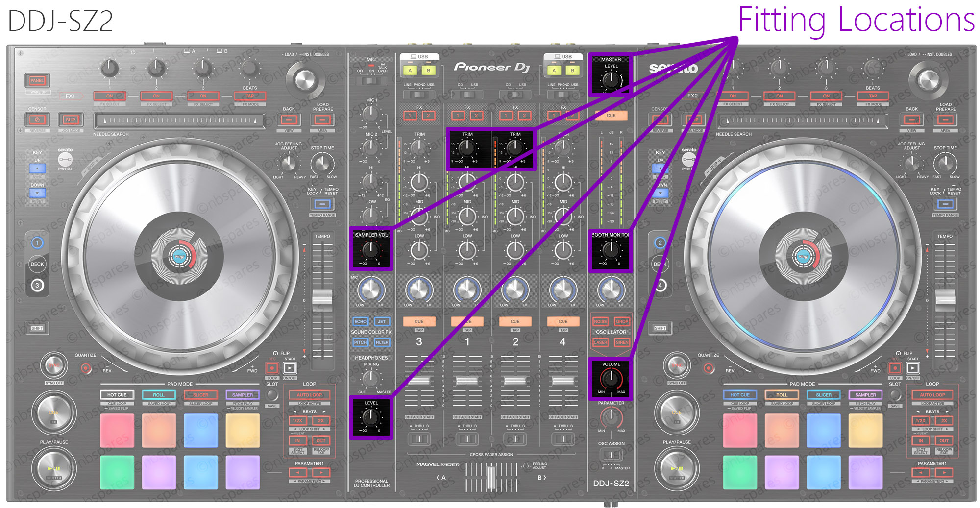Screen dimensions: 980x508
Task: Click the headphone CUE button for channel 3
Action: tap(419, 322)
